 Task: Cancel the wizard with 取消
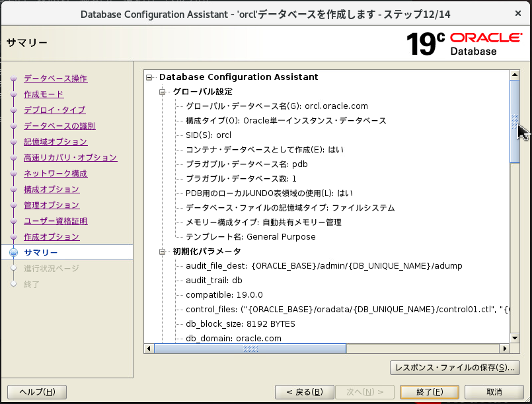(494, 392)
